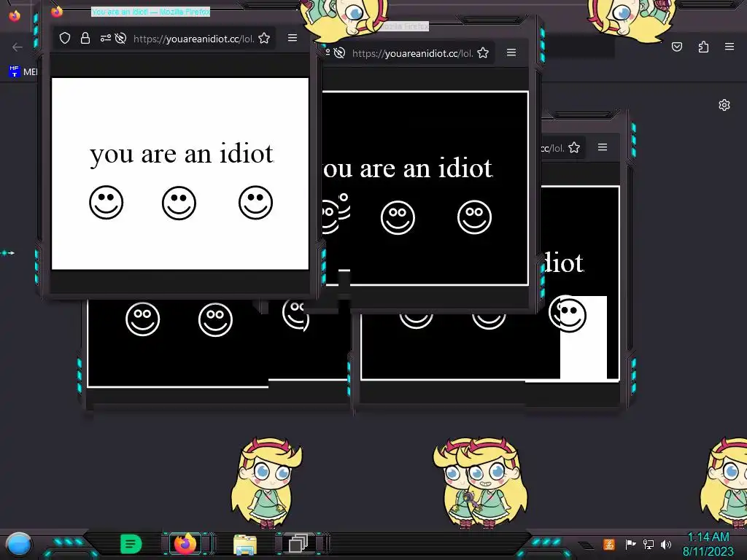Open the hamburger menu of the third popup
The width and height of the screenshot is (747, 560).
click(x=603, y=147)
